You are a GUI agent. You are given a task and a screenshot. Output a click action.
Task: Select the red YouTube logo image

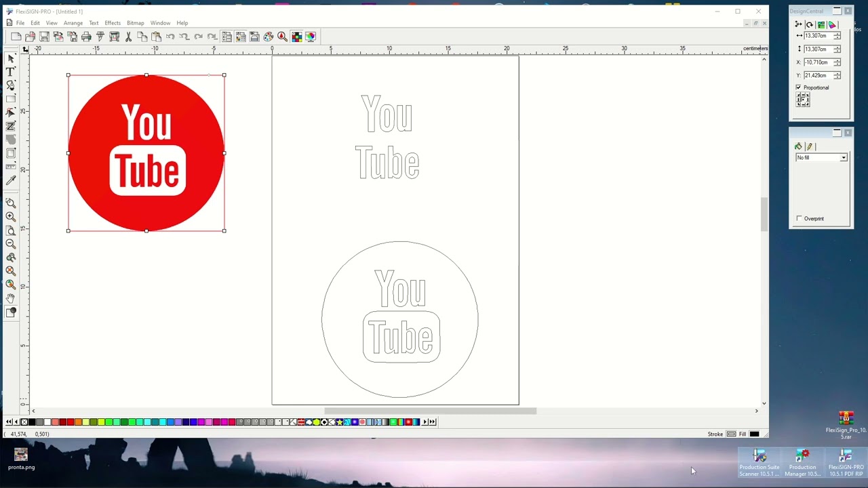point(146,153)
